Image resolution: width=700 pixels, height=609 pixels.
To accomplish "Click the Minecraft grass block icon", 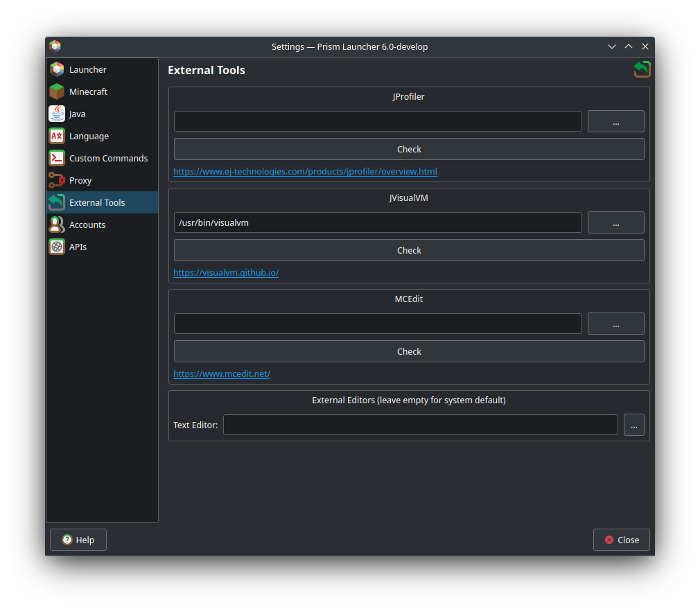I will pyautogui.click(x=57, y=91).
